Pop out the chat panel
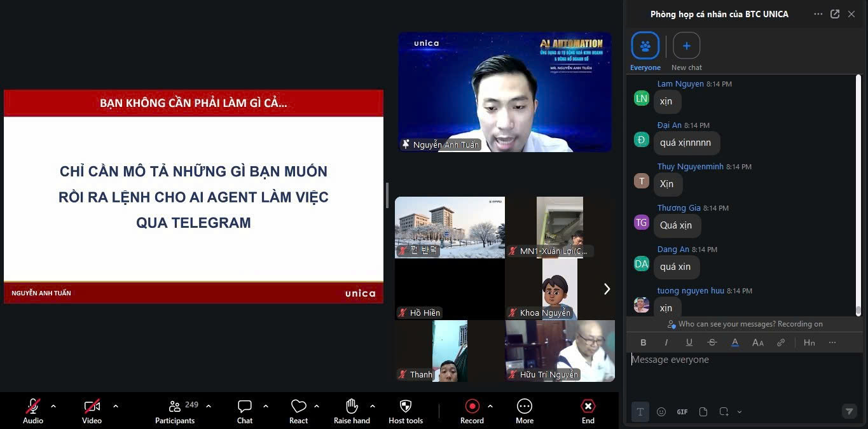This screenshot has height=429, width=868. (835, 14)
